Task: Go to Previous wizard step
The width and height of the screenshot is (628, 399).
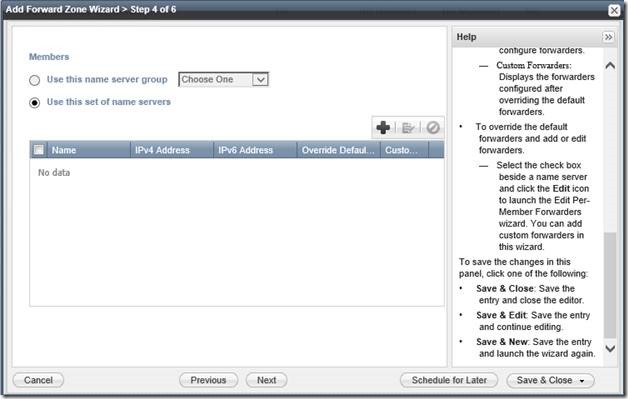Action: pos(208,380)
